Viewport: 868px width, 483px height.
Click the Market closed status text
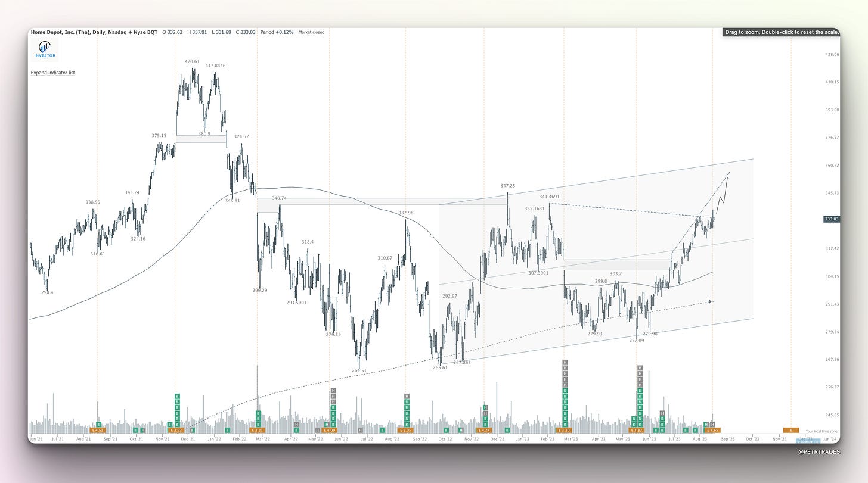(x=311, y=32)
